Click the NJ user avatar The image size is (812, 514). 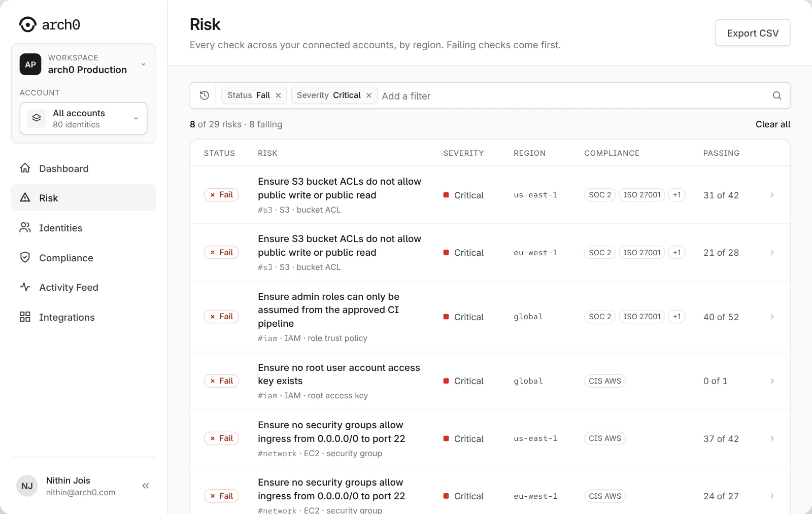27,486
